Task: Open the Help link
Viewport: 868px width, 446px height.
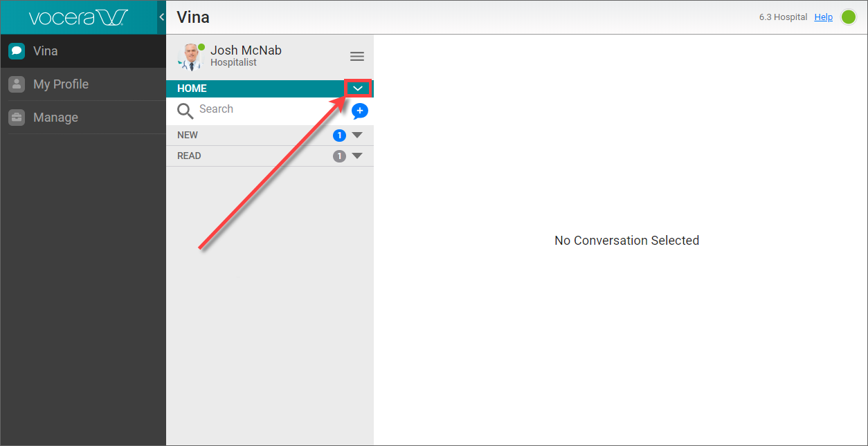Action: tap(823, 17)
